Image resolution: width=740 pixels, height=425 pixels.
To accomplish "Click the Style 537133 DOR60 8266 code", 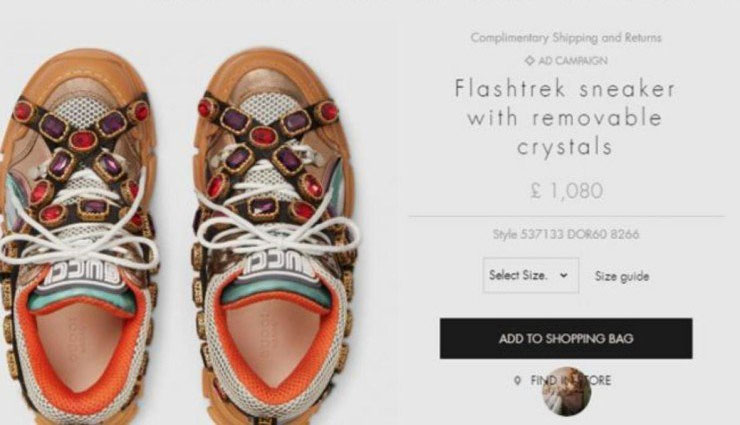I will pyautogui.click(x=566, y=235).
